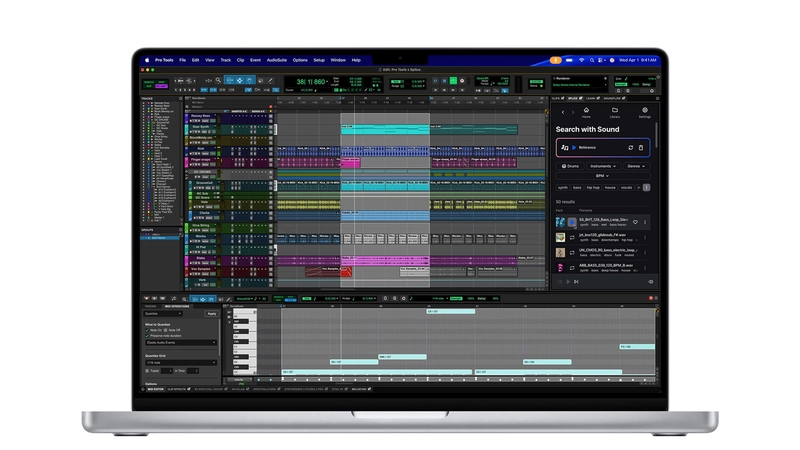Image resolution: width=800 pixels, height=450 pixels.
Task: Switch to the Soundflow tab
Action: coord(614,98)
